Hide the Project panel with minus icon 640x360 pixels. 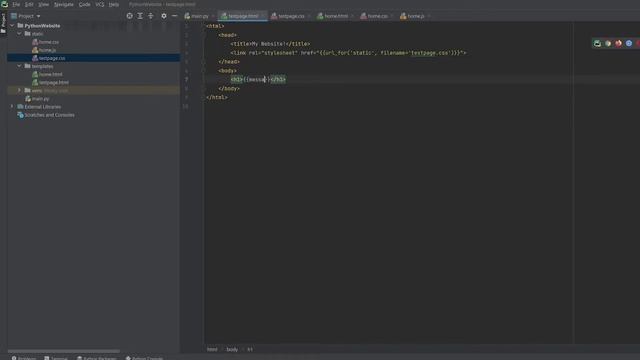[174, 16]
